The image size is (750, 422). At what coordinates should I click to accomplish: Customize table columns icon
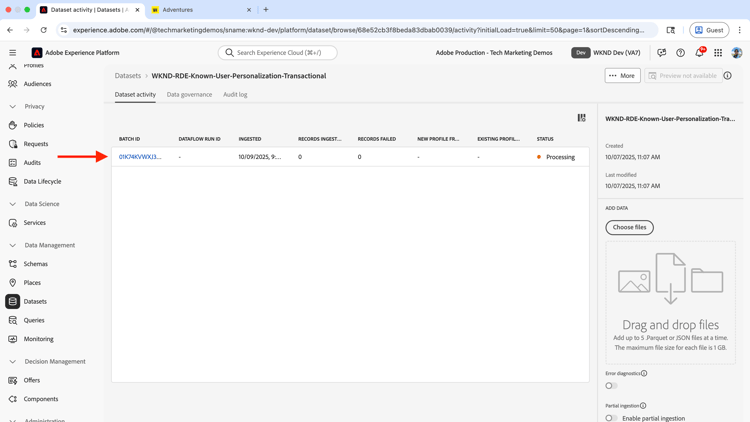click(x=581, y=118)
